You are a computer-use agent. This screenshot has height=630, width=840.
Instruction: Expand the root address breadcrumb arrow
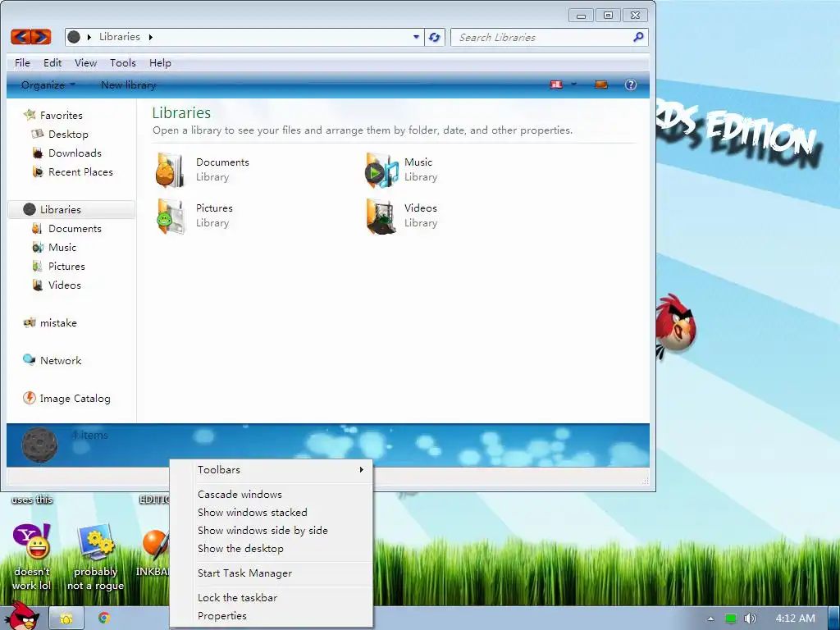(x=89, y=37)
